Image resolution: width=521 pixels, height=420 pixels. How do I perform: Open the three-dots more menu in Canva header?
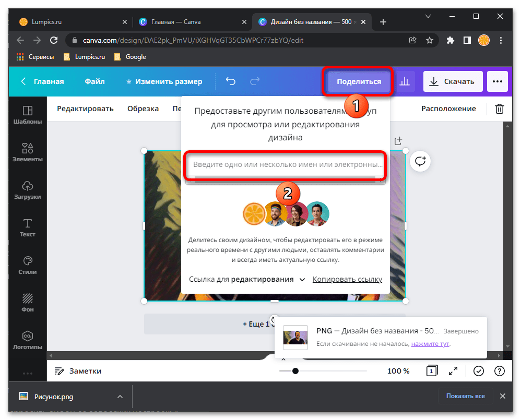498,81
